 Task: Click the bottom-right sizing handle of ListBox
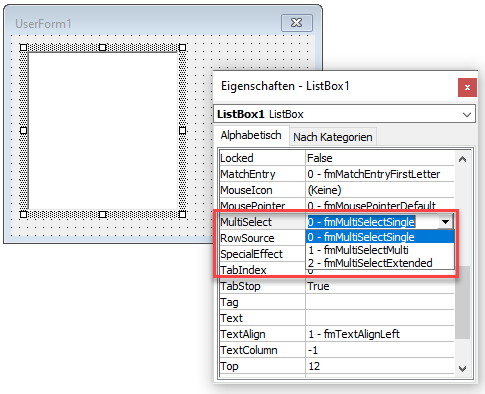[182, 214]
